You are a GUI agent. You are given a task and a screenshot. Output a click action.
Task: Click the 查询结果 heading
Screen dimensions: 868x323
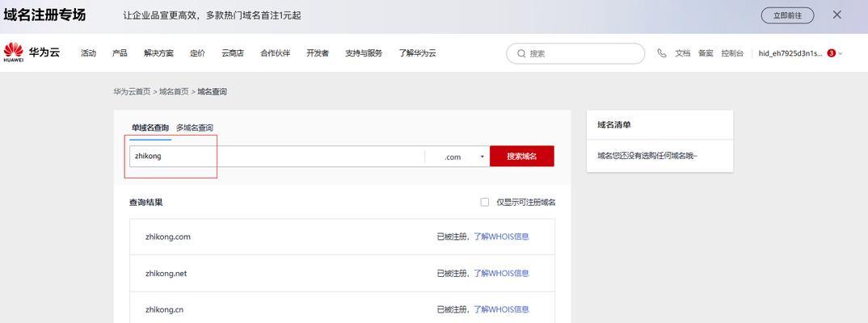tap(146, 203)
